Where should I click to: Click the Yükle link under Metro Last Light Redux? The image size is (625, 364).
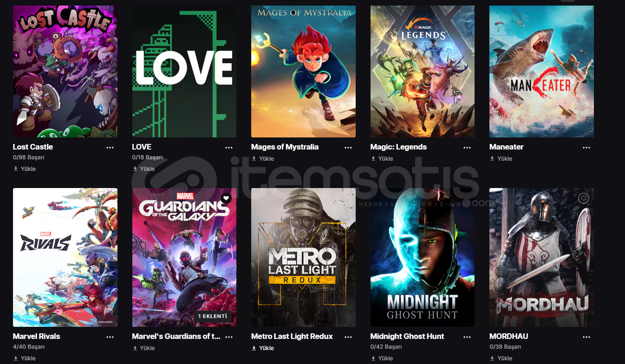coord(263,348)
